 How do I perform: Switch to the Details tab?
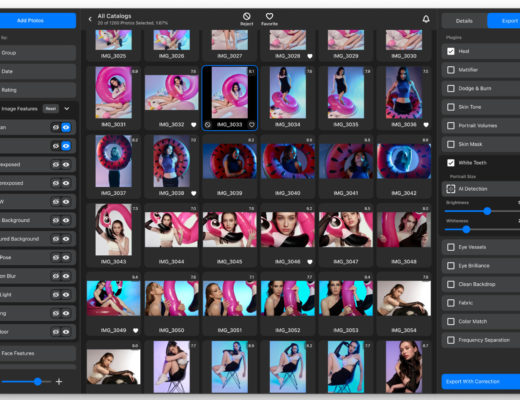pyautogui.click(x=464, y=21)
